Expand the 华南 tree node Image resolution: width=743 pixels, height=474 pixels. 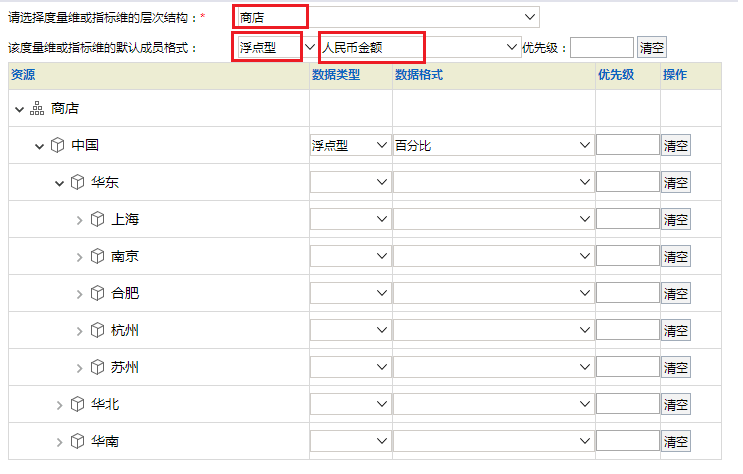(x=59, y=442)
